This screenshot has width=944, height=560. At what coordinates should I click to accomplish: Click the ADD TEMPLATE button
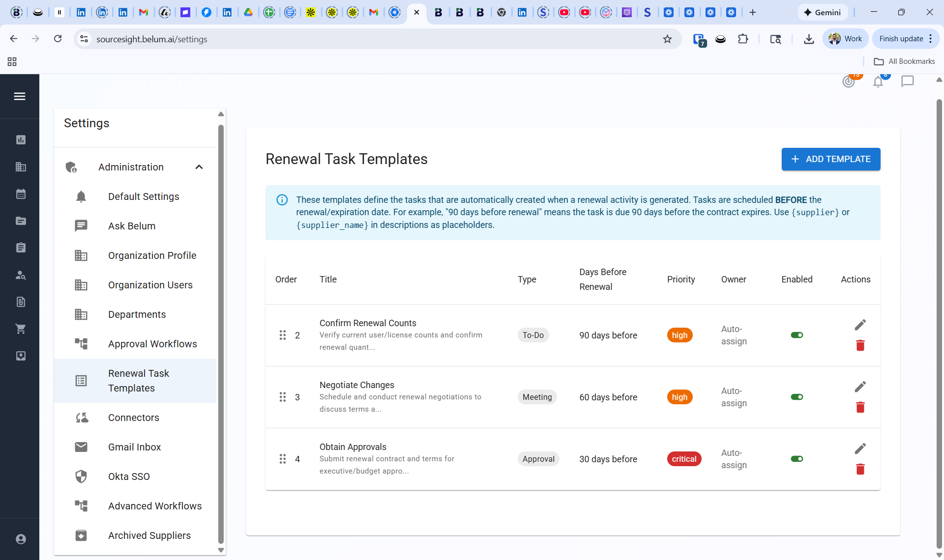830,159
